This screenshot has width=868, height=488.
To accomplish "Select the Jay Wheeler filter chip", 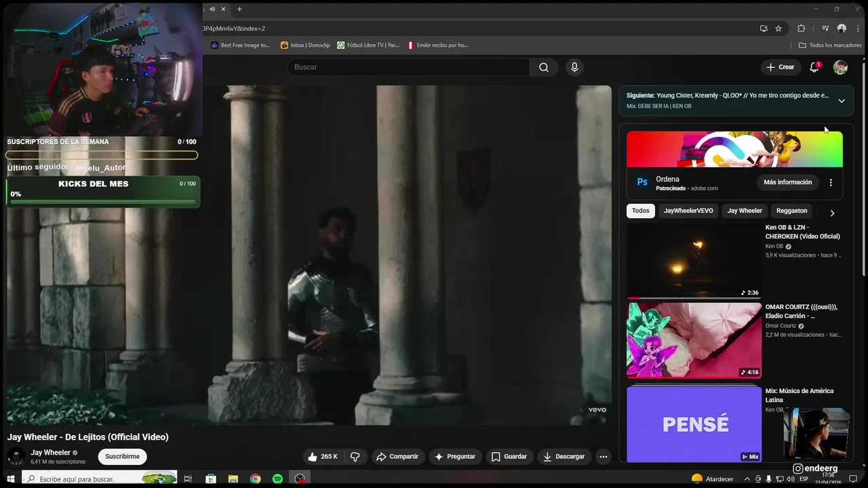I will (x=745, y=211).
